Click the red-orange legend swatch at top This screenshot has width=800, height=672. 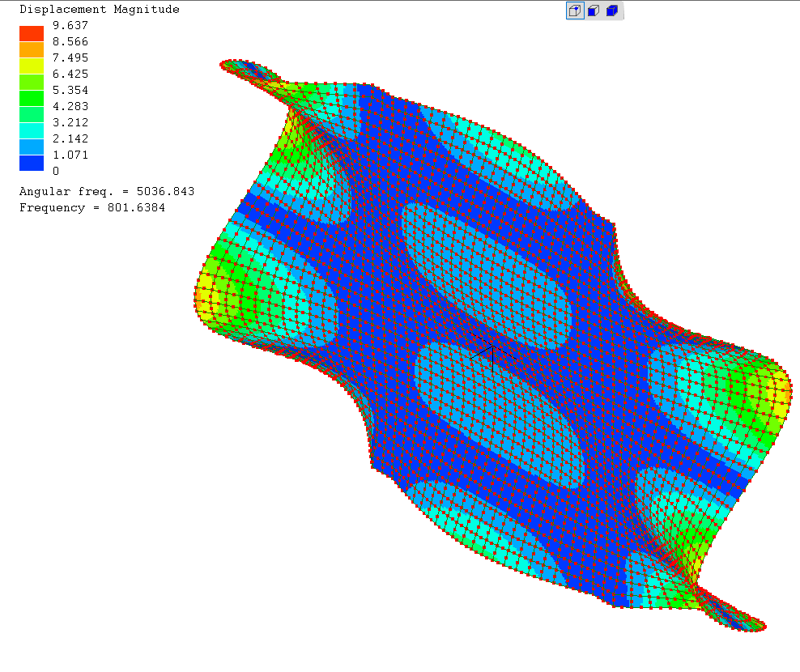tap(32, 33)
